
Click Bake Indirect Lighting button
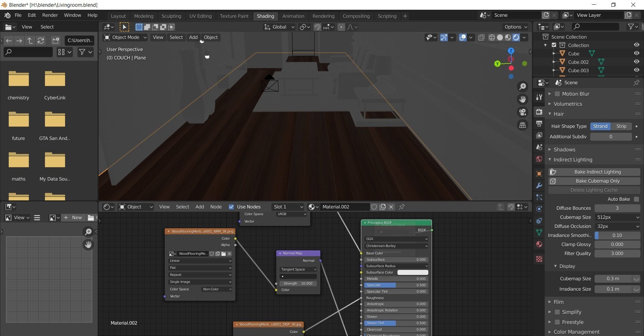594,172
